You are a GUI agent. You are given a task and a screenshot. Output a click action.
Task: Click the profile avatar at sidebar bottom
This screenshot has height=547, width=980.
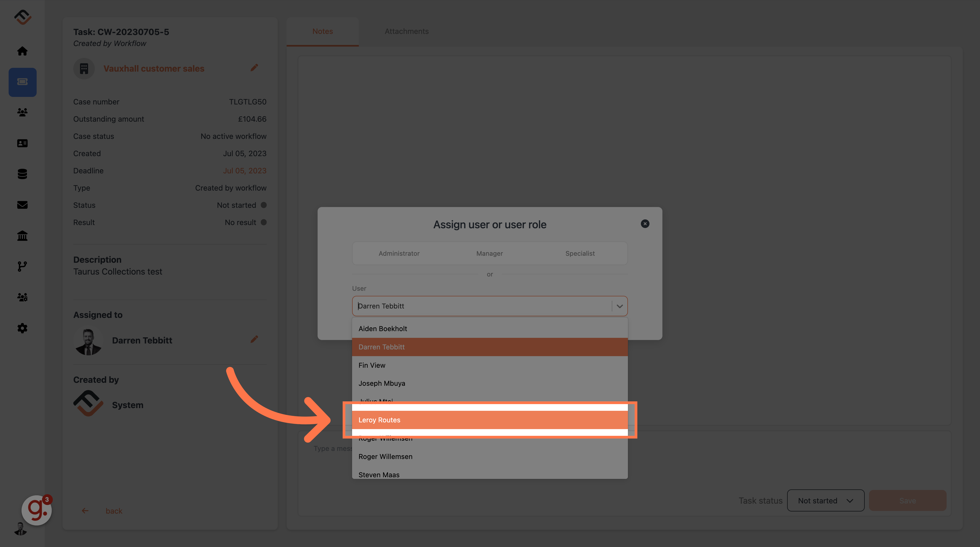(20, 529)
